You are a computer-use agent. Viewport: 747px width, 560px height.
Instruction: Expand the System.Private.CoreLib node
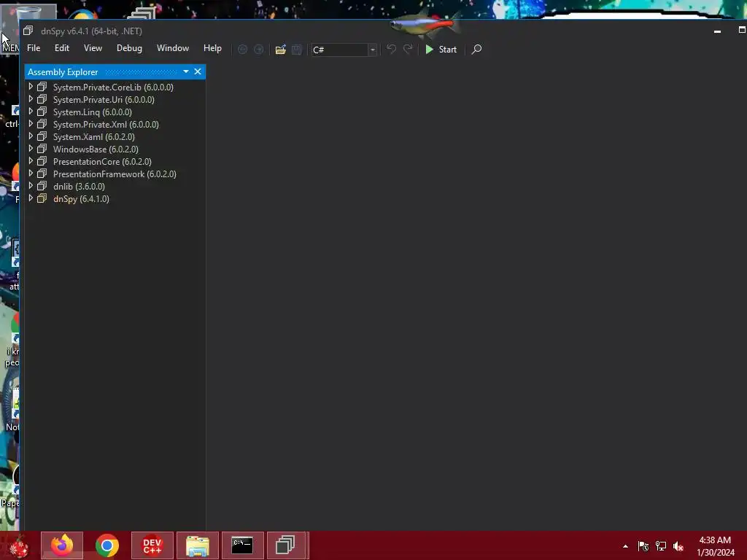pyautogui.click(x=31, y=87)
